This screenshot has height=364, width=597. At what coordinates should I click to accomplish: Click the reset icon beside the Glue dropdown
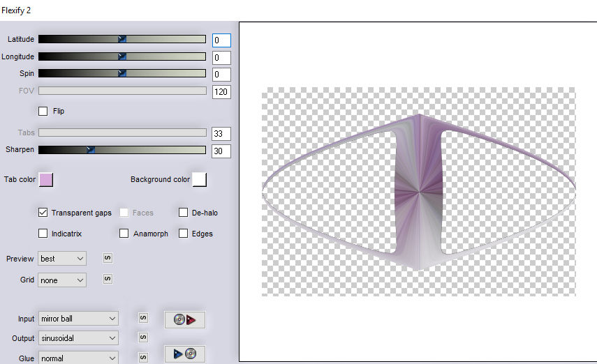pos(143,357)
